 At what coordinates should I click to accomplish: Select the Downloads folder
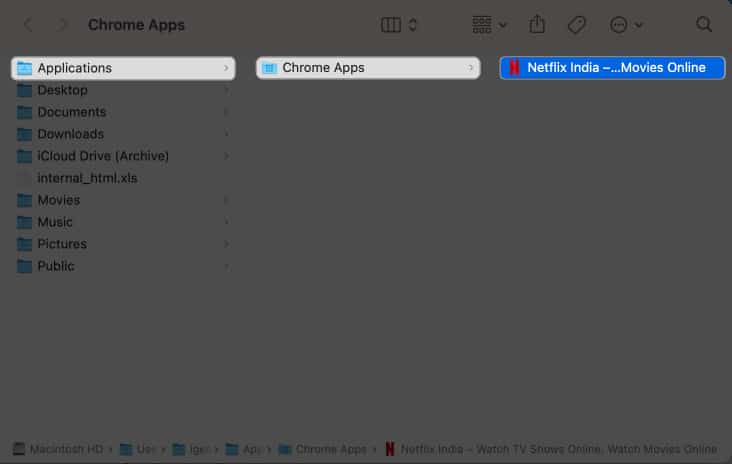click(x=70, y=134)
